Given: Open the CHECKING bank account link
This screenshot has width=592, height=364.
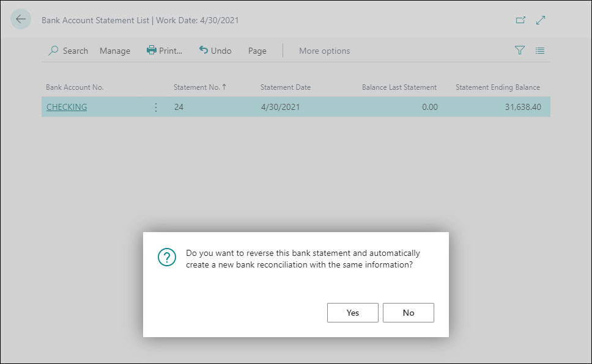Looking at the screenshot, I should [x=66, y=107].
